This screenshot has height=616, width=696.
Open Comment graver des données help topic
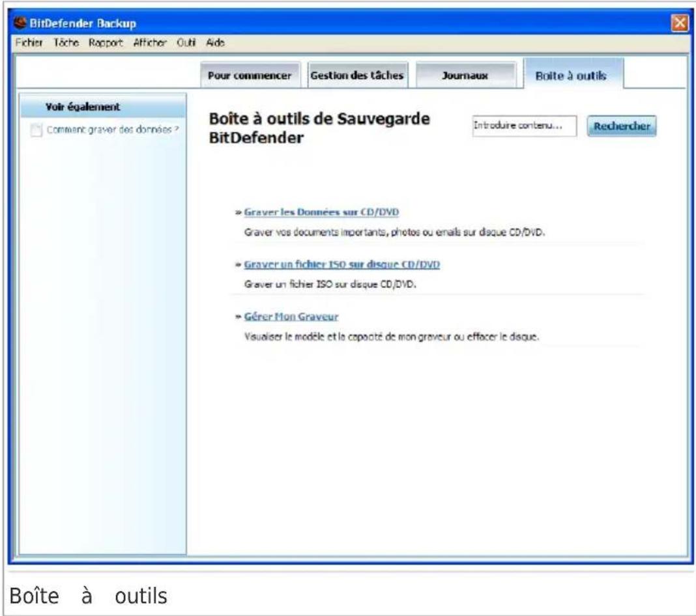point(113,130)
